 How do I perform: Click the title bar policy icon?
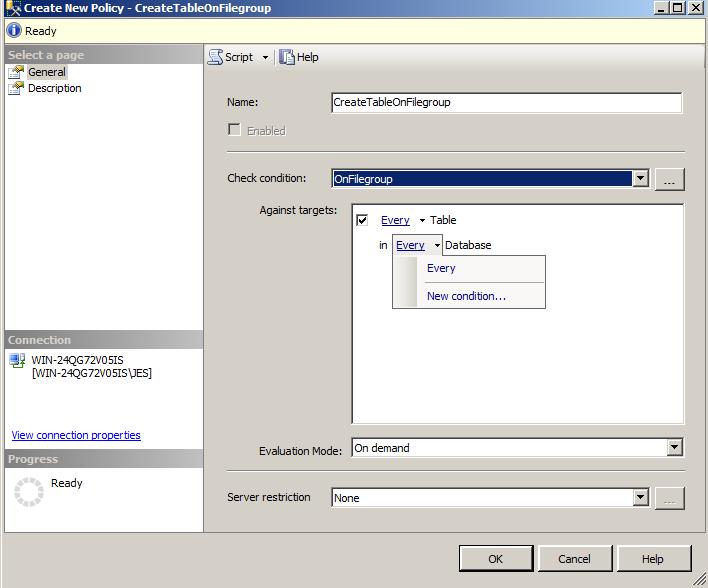tap(12, 8)
